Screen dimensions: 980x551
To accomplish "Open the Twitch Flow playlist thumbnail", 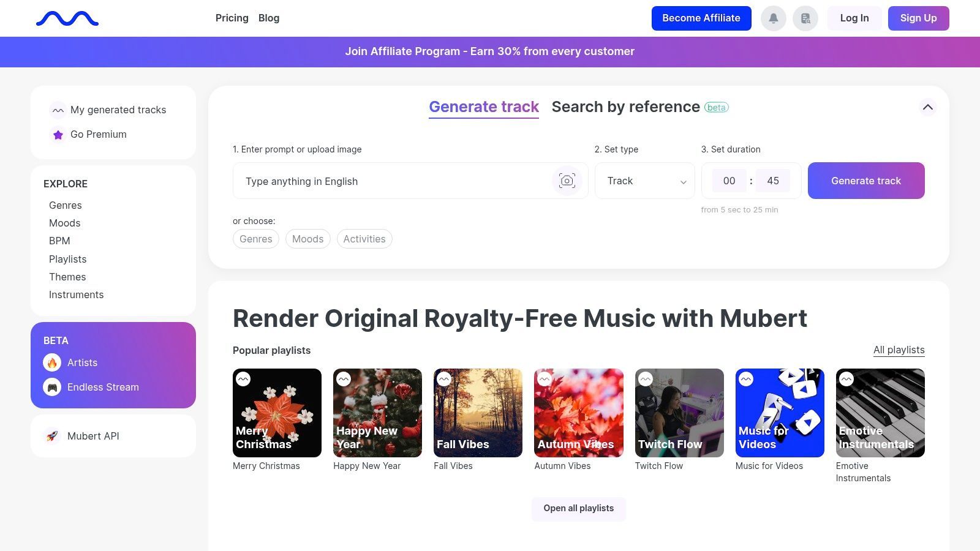I will pos(679,413).
